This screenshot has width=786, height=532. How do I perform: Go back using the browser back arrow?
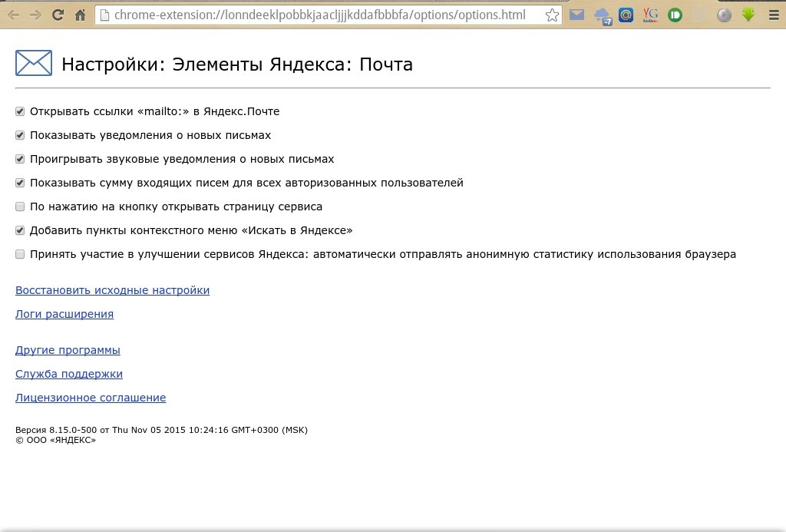click(x=13, y=15)
